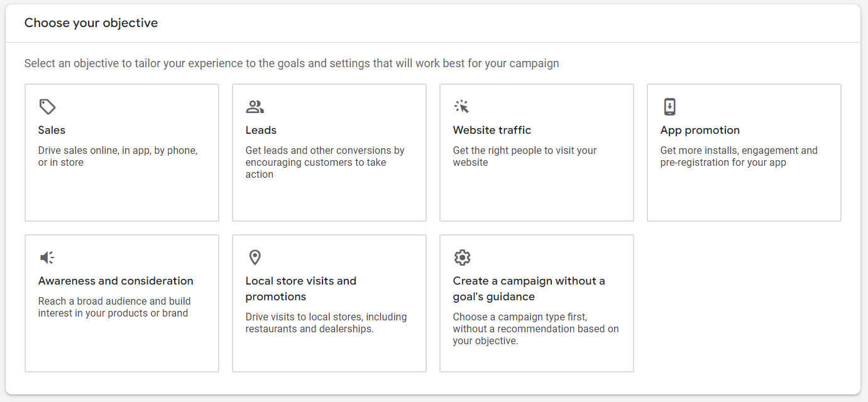Click the Leads card description text
Image resolution: width=868 pixels, height=402 pixels.
[x=325, y=162]
